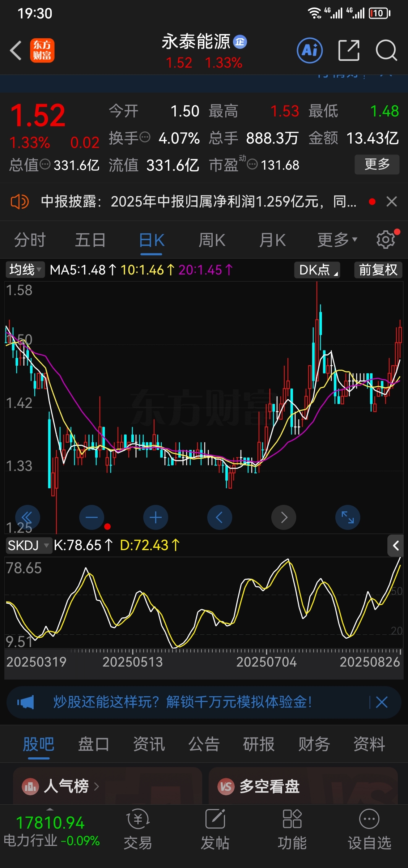Dismiss the 中报披露 notice
Screen dimensions: 408x868
point(392,201)
